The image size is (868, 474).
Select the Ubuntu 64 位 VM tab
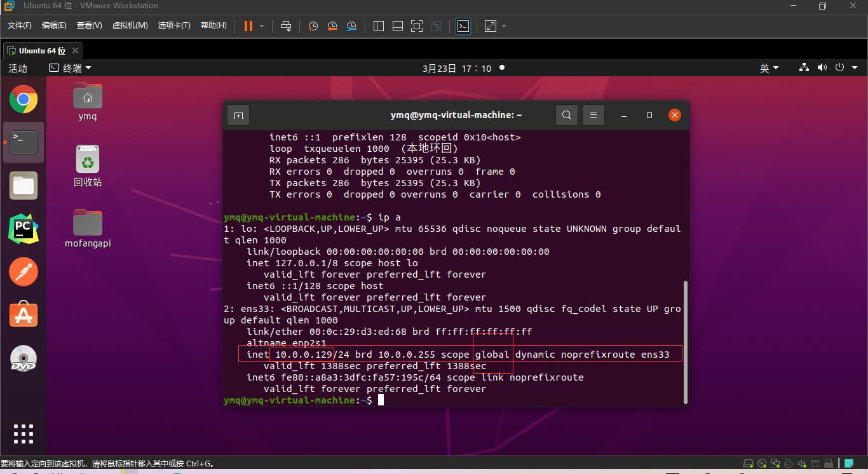42,51
